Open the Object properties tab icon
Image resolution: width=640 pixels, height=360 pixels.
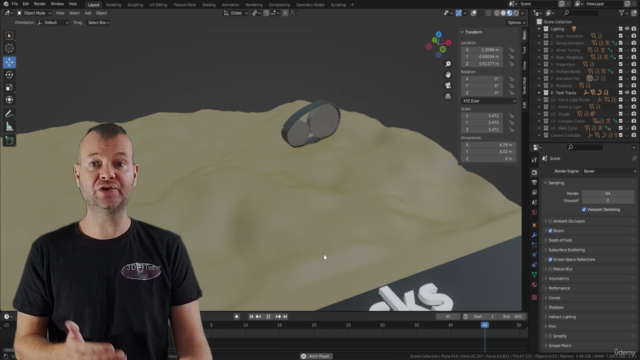click(x=534, y=225)
